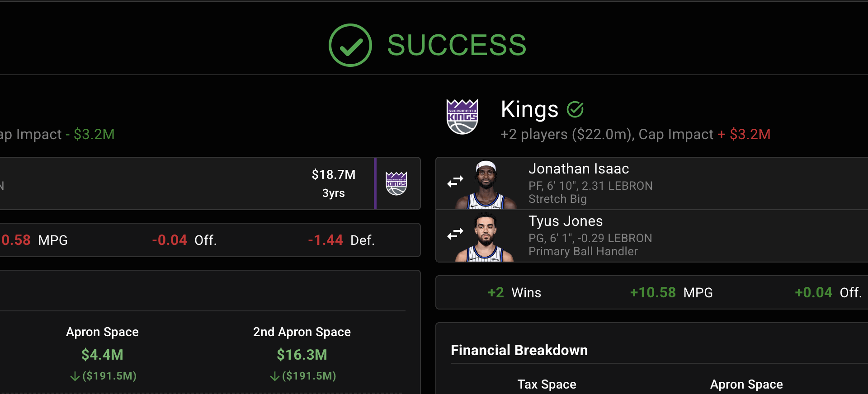Click the Kings team heading
Screen dimensions: 868x394
[529, 108]
